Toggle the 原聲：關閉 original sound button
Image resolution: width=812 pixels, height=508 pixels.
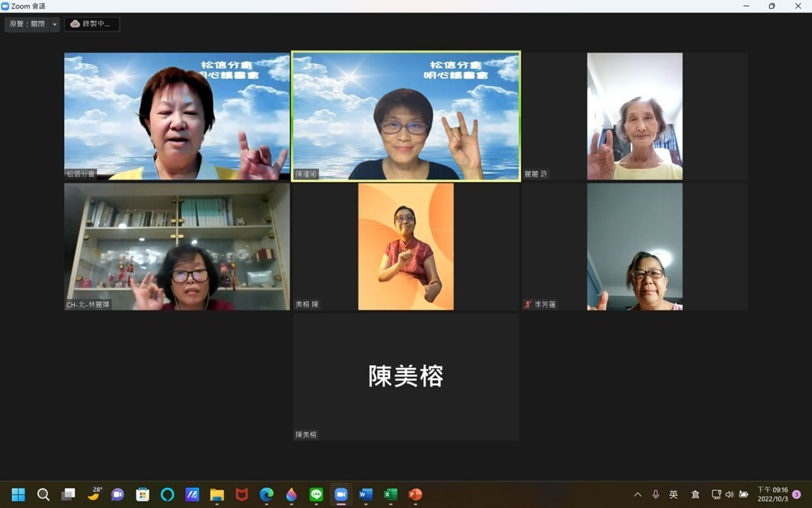27,24
